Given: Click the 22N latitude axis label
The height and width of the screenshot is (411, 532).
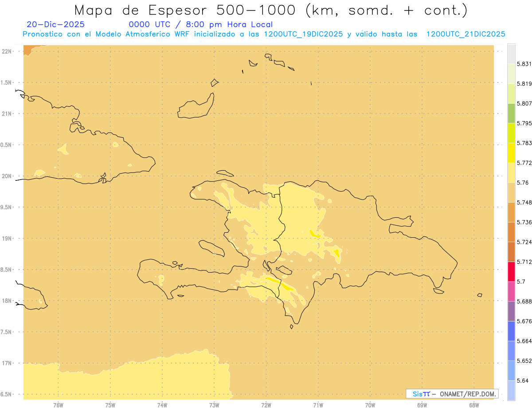Looking at the screenshot, I should (x=7, y=51).
